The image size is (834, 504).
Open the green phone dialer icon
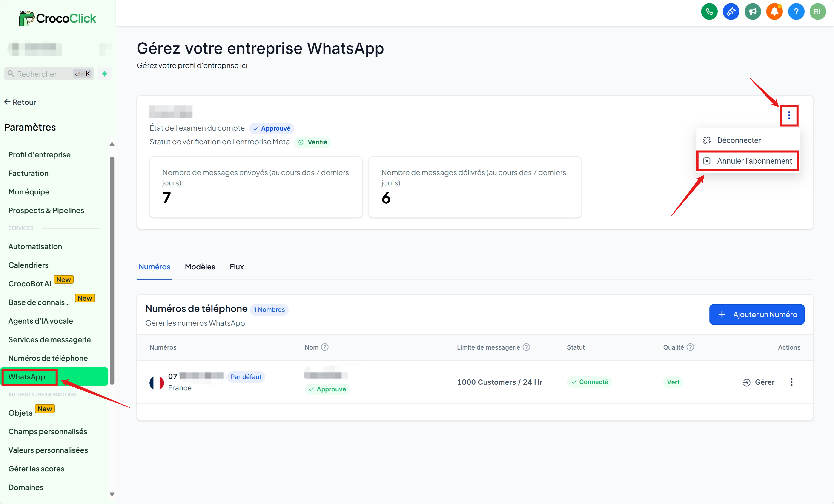[709, 12]
